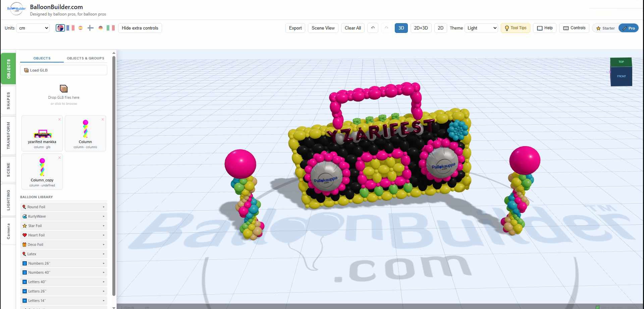Expand the Letters 26" section
The height and width of the screenshot is (309, 644).
[x=63, y=291]
